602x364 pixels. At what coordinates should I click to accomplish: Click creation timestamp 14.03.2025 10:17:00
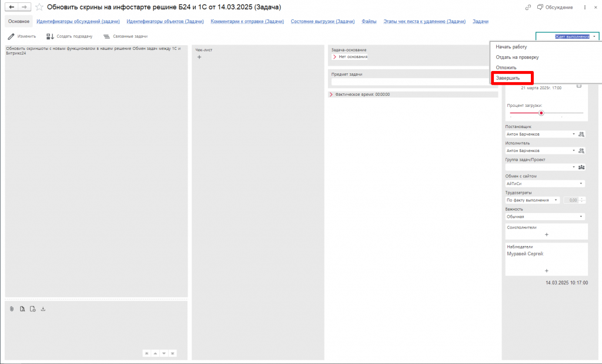567,282
